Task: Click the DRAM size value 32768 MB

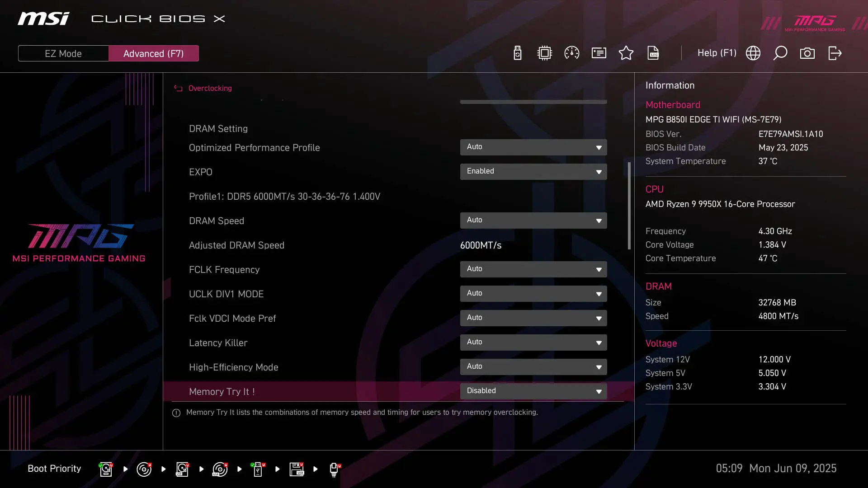Action: pyautogui.click(x=777, y=303)
